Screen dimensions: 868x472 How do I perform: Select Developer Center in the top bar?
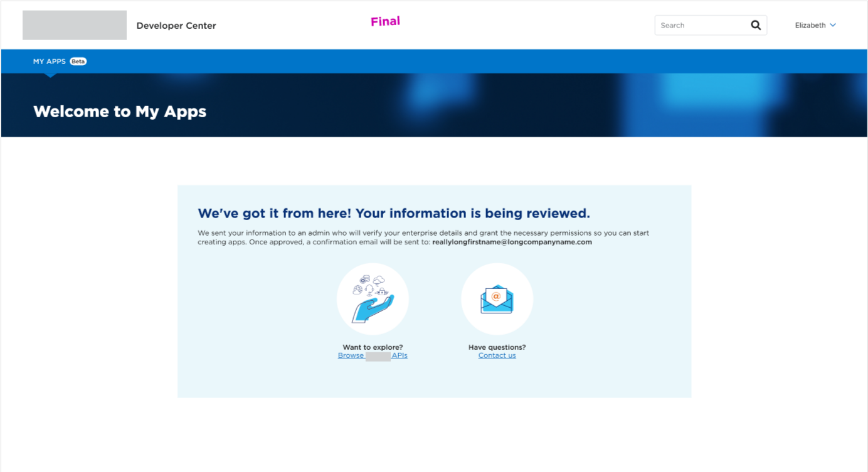click(x=176, y=25)
